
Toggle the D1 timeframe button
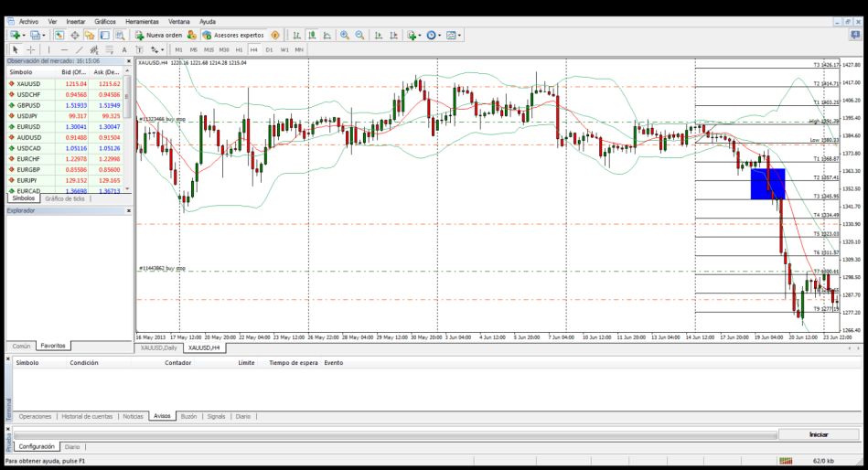(269, 49)
